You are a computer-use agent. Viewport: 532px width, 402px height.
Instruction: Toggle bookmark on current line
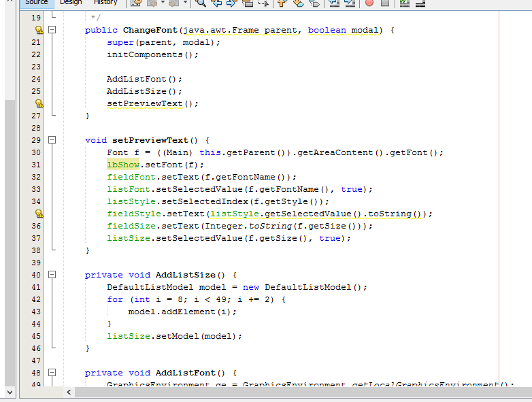tap(315, 3)
